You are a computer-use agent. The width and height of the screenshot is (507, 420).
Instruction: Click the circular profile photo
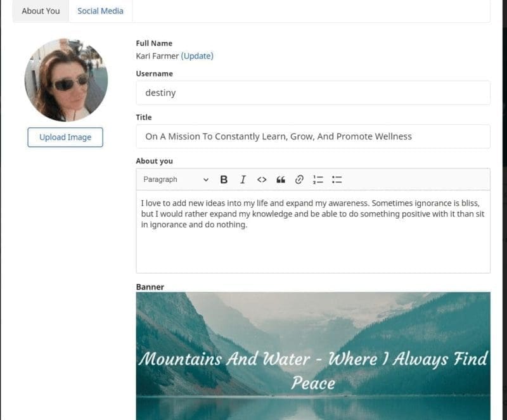pyautogui.click(x=66, y=80)
